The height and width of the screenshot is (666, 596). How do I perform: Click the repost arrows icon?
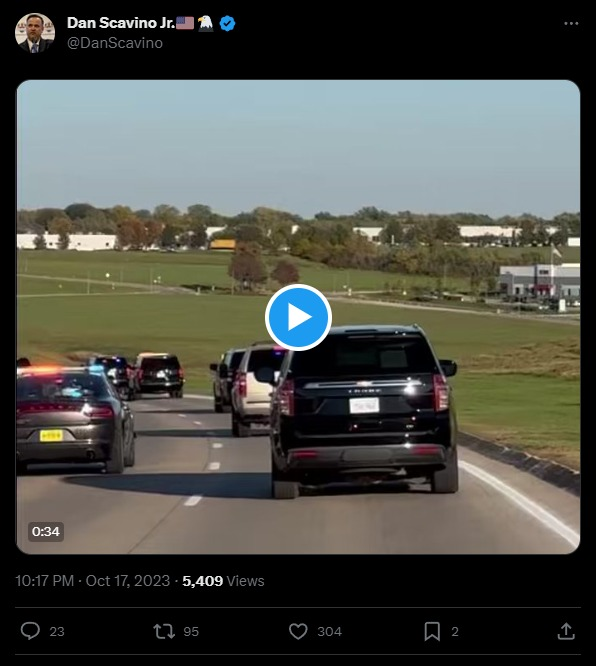tap(164, 631)
